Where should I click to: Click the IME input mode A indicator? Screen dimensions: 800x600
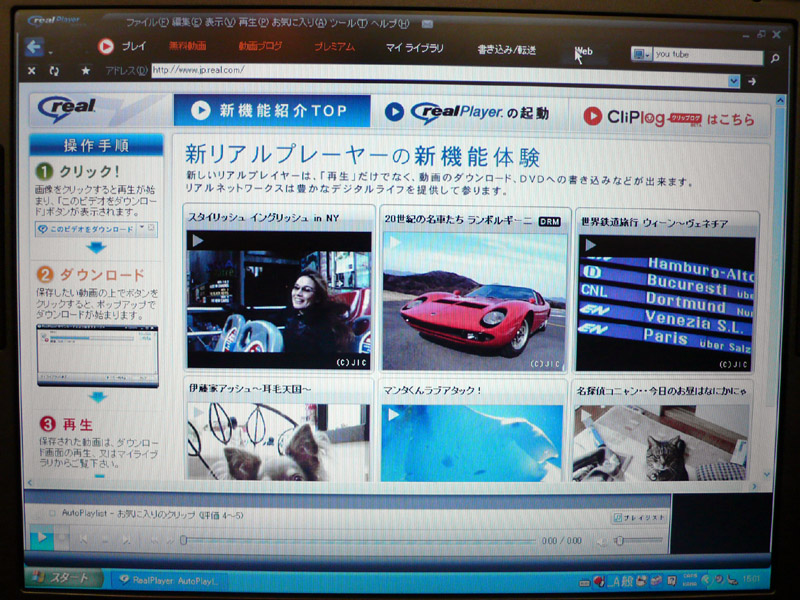point(615,581)
